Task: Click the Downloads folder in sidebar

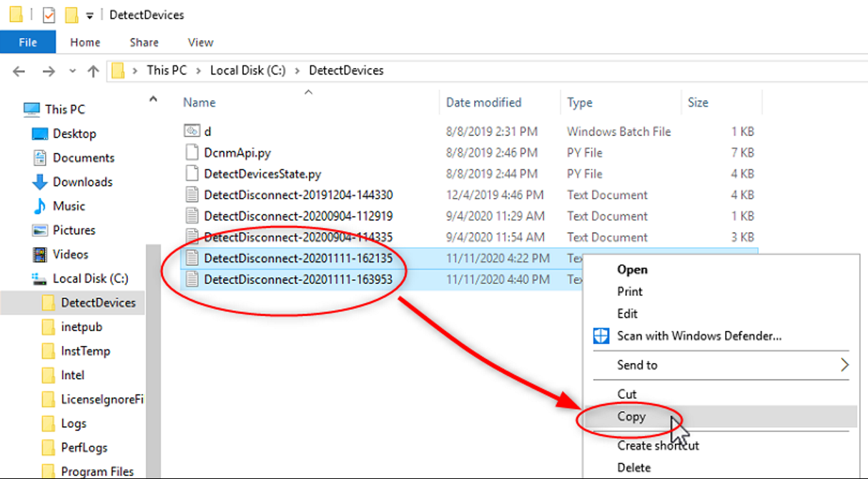Action: coord(82,182)
